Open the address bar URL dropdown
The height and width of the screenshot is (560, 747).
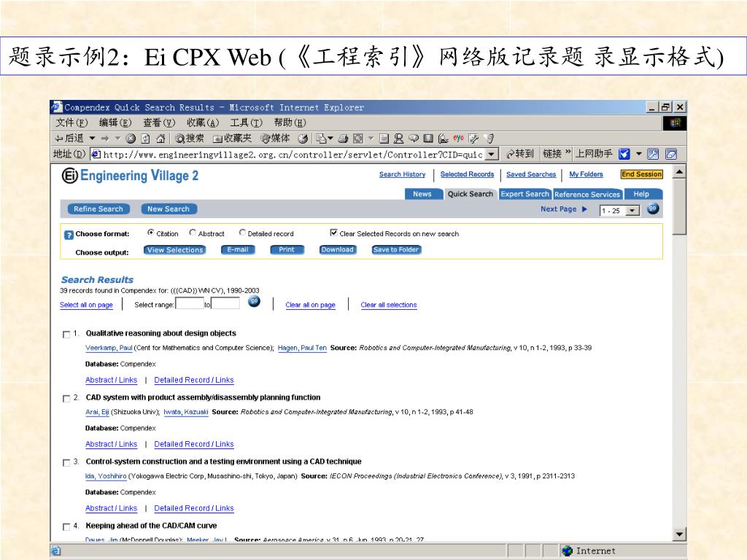492,155
